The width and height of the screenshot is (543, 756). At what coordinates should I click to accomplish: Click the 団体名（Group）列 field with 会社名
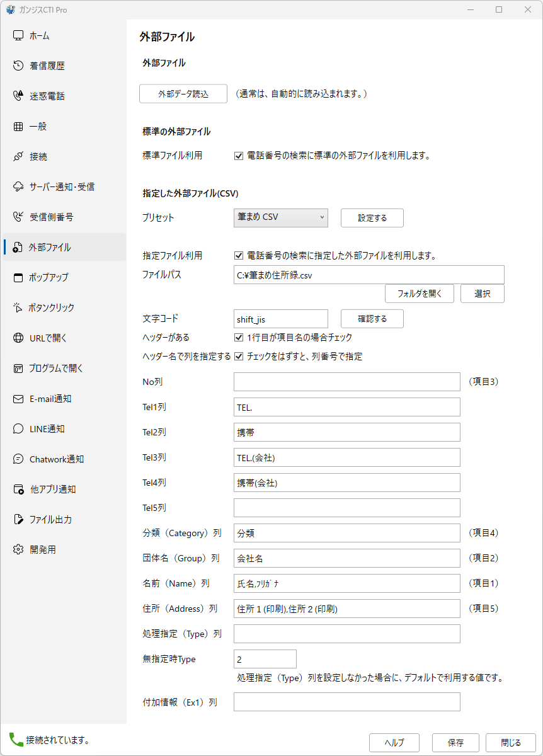click(x=347, y=558)
